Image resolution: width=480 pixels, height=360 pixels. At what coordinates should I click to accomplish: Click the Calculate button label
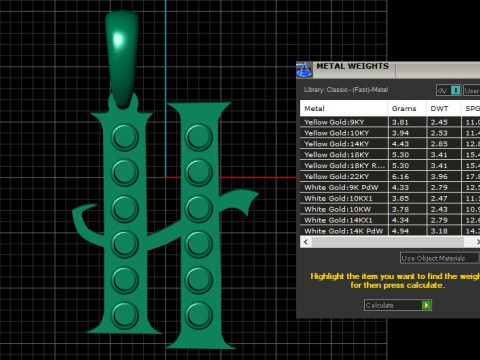click(380, 305)
